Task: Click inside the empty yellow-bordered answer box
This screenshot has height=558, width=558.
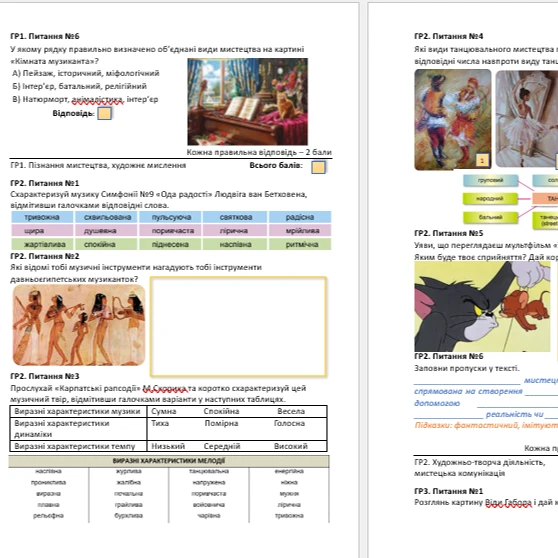Action: click(x=238, y=326)
